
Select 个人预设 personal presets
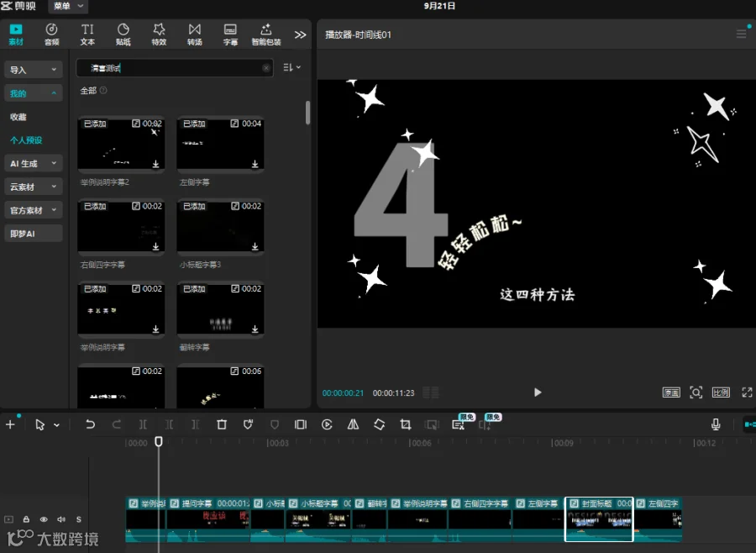(26, 140)
